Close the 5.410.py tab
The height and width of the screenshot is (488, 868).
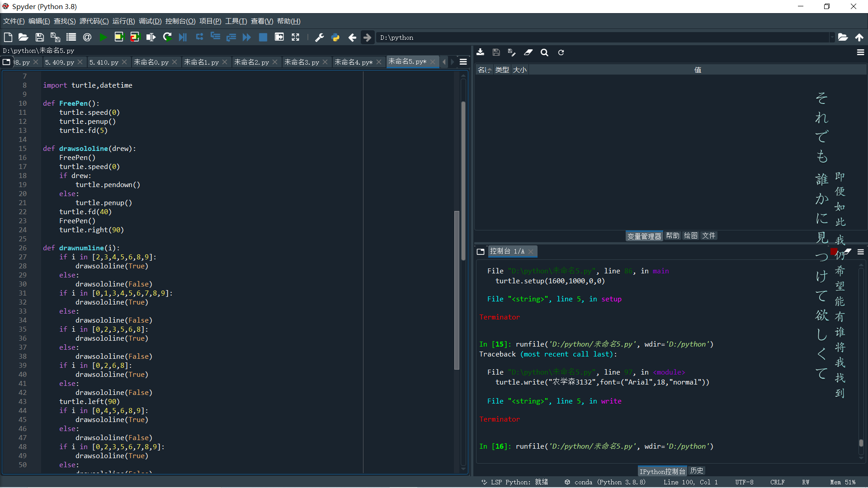click(x=124, y=62)
